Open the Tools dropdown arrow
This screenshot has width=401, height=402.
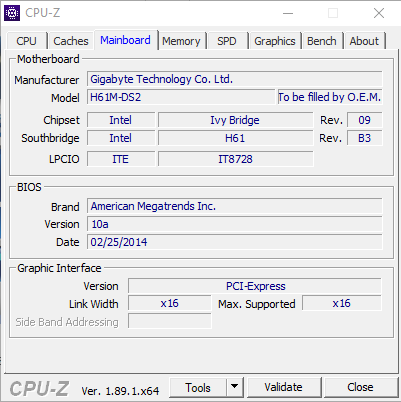point(235,387)
